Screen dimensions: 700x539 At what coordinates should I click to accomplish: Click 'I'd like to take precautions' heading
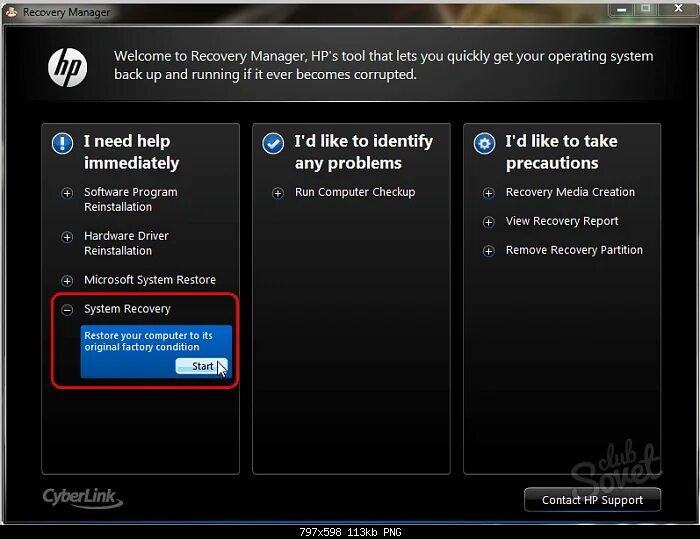click(x=562, y=152)
